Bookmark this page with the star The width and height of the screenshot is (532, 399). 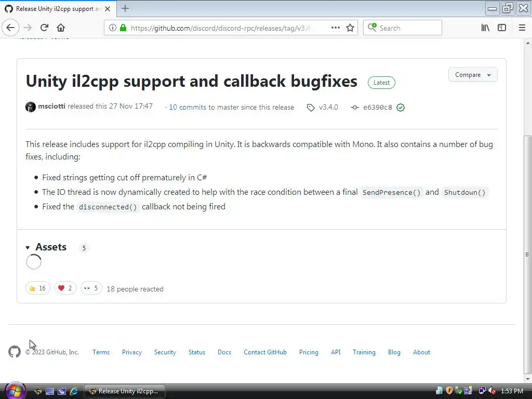click(x=350, y=28)
